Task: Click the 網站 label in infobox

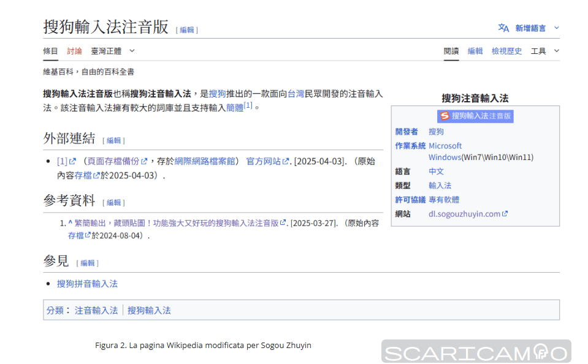Action: 403,214
